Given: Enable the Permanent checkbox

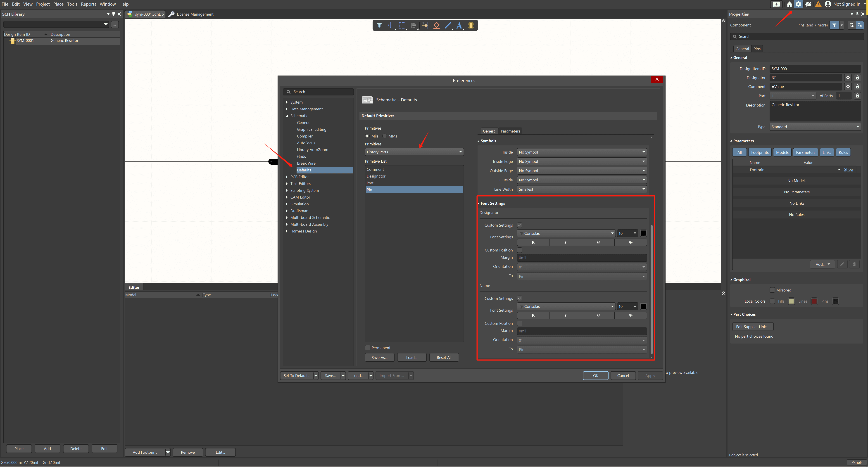Looking at the screenshot, I should point(368,348).
